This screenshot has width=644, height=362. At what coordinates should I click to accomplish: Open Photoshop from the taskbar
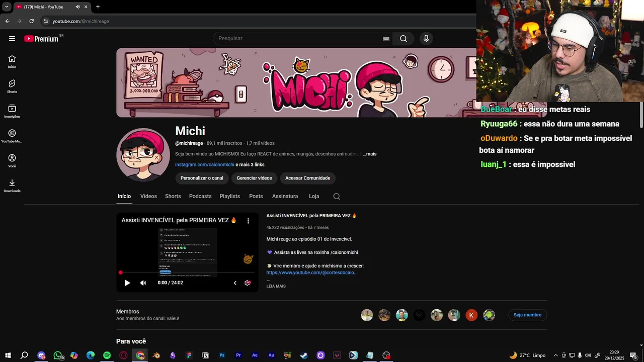(222, 355)
